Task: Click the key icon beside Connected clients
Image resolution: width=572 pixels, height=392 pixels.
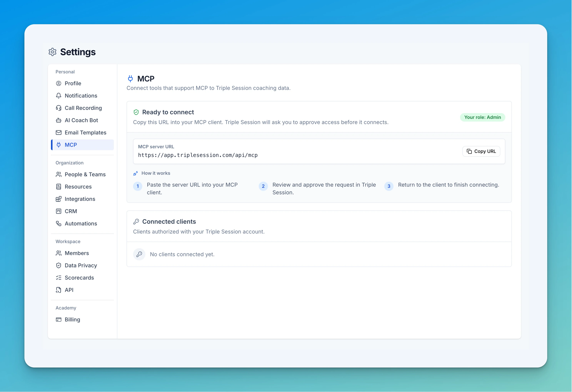Action: click(136, 222)
